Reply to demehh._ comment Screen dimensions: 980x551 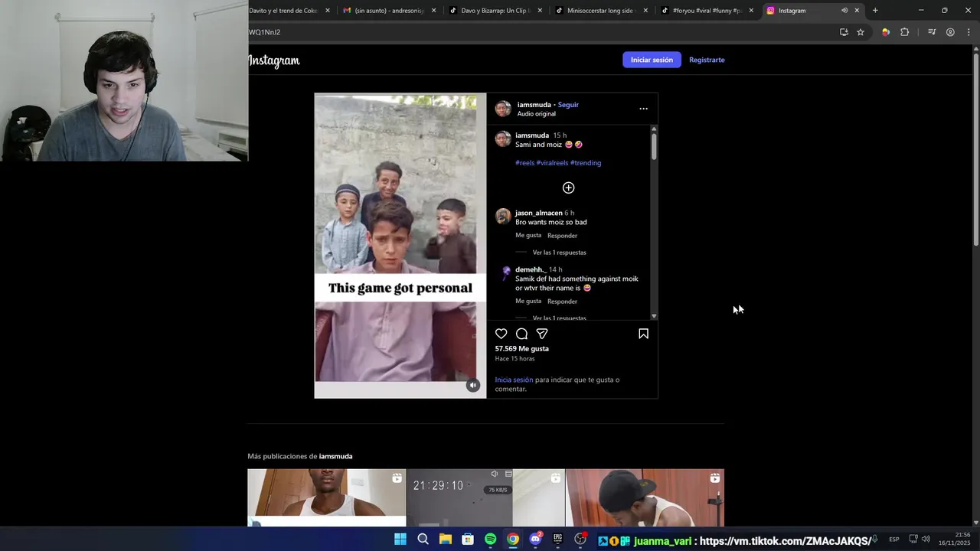(562, 302)
